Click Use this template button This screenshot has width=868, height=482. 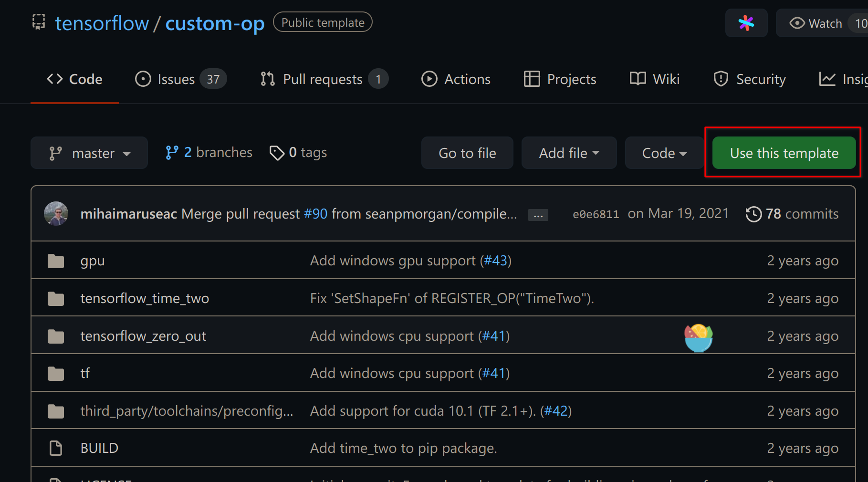coord(784,153)
